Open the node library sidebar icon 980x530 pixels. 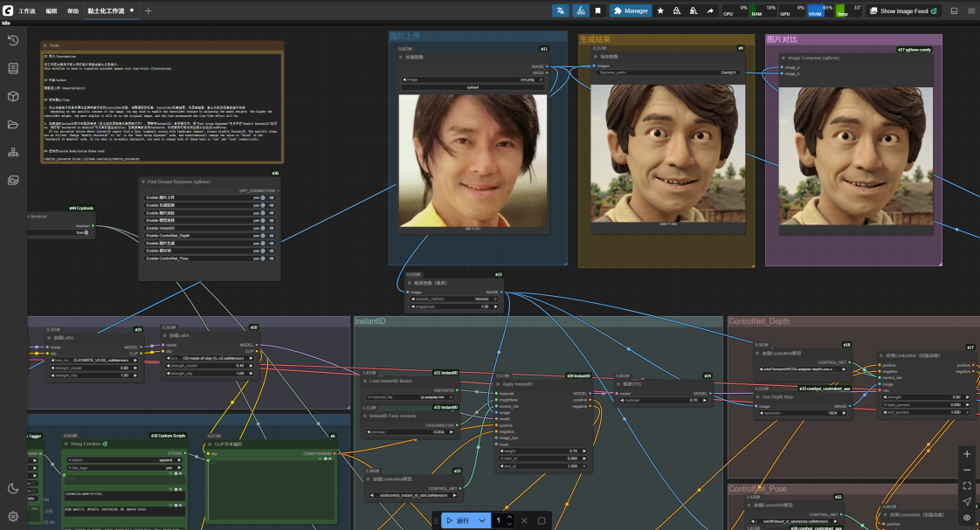pyautogui.click(x=13, y=68)
